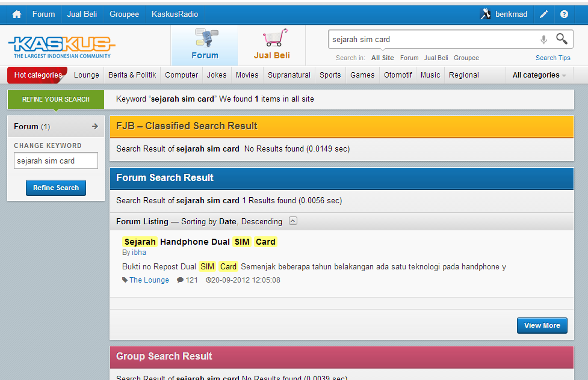Image resolution: width=588 pixels, height=380 pixels.
Task: Open author ibha's profile
Action: tap(139, 253)
